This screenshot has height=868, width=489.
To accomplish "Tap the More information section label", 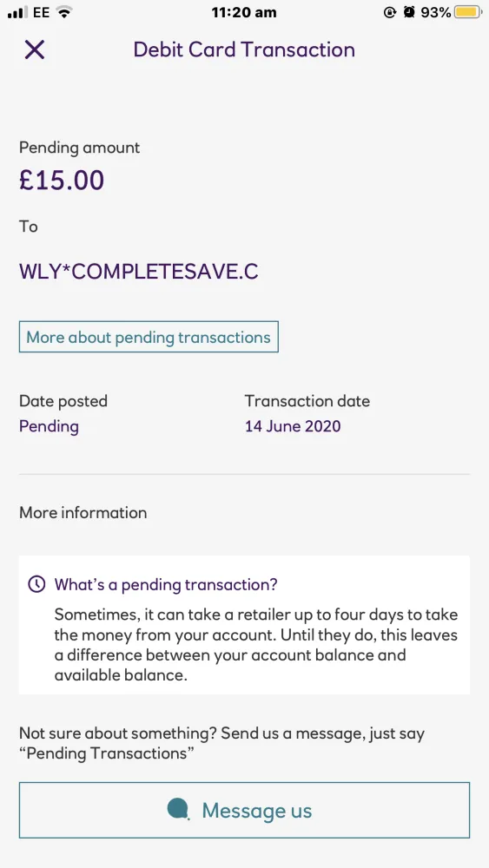I will pos(83,513).
